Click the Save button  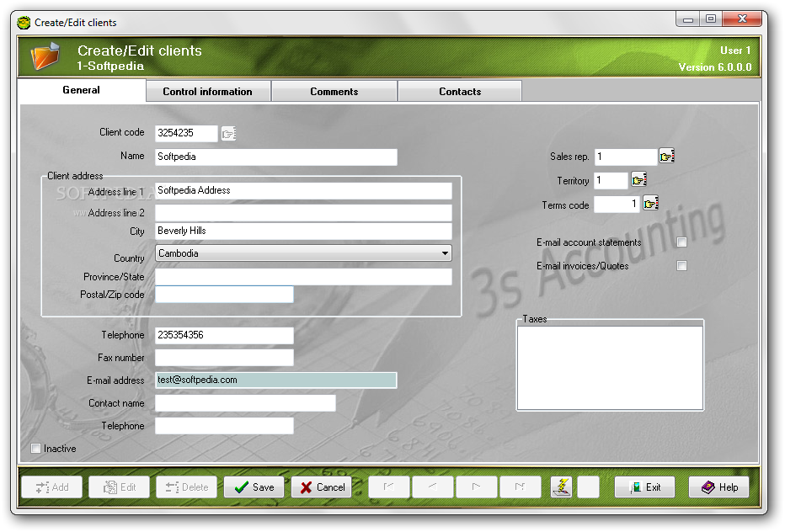[x=254, y=487]
